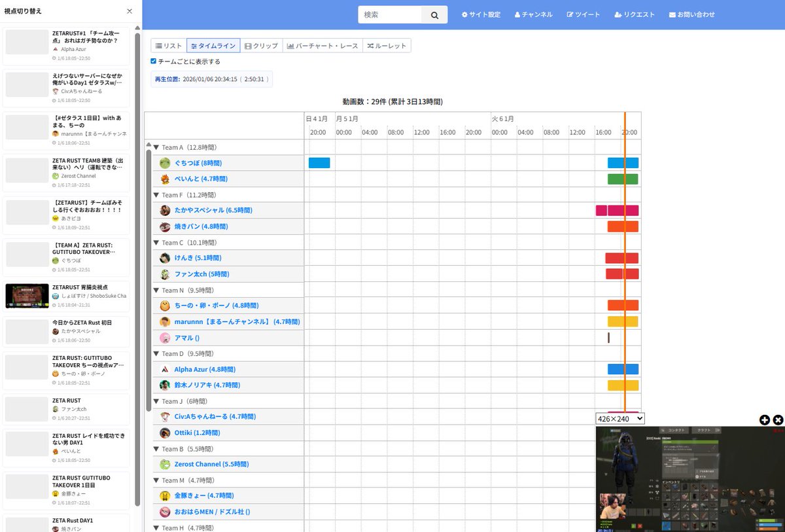The height and width of the screenshot is (532, 785).
Task: Click 鈴木ノリアキ's yellow stream bar
Action: [x=623, y=385]
